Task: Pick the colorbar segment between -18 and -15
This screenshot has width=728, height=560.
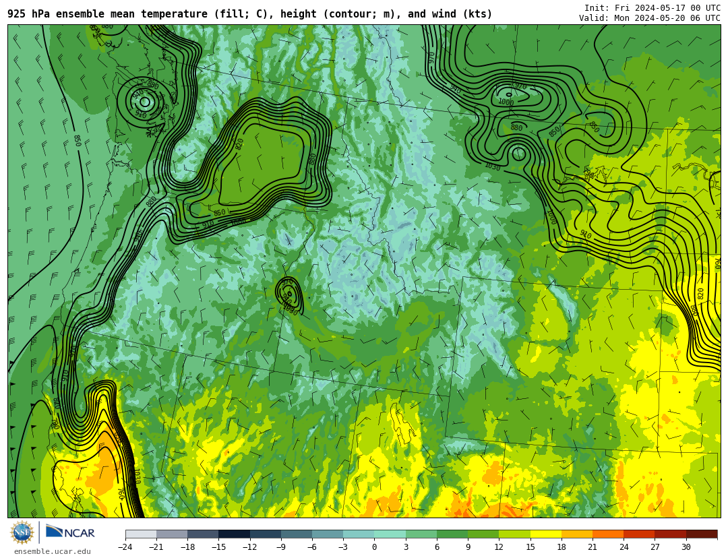Action: 204,534
